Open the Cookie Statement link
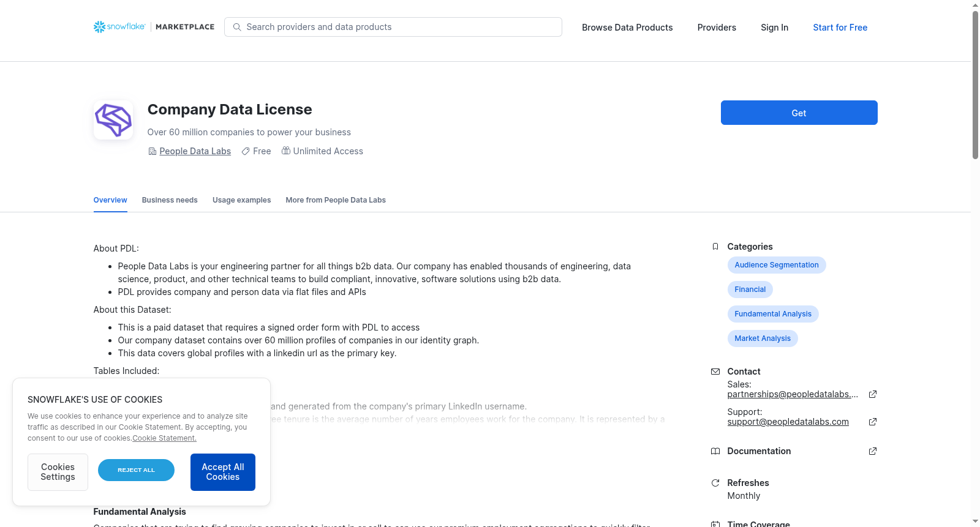Screen dimensions: 980x527 click(164, 438)
